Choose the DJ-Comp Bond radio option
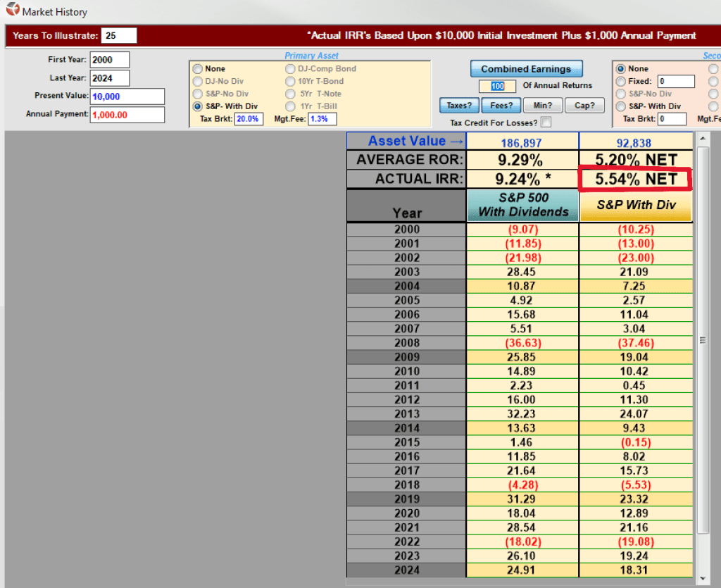The image size is (721, 588). click(x=289, y=69)
